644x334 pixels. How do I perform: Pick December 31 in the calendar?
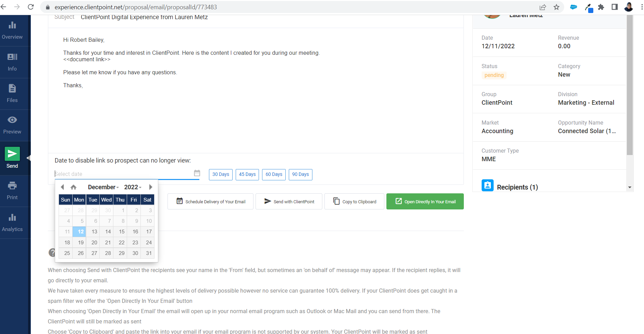[148, 253]
